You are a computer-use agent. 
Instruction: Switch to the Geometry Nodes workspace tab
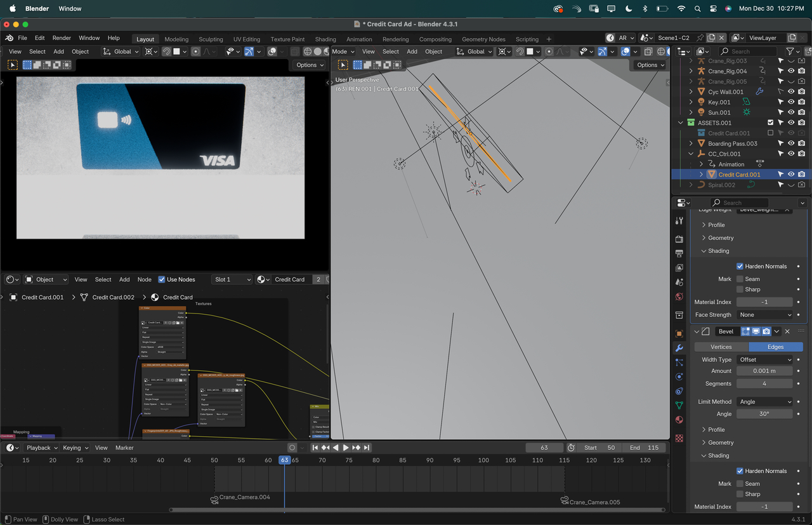(x=483, y=39)
